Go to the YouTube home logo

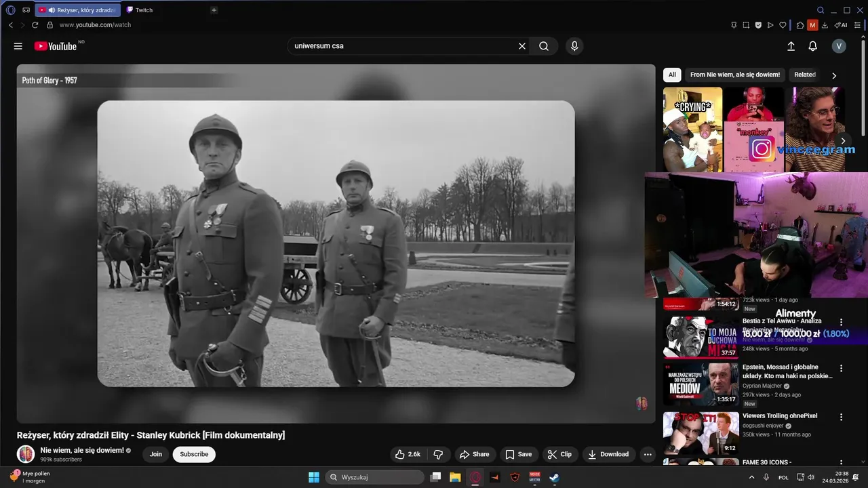56,46
